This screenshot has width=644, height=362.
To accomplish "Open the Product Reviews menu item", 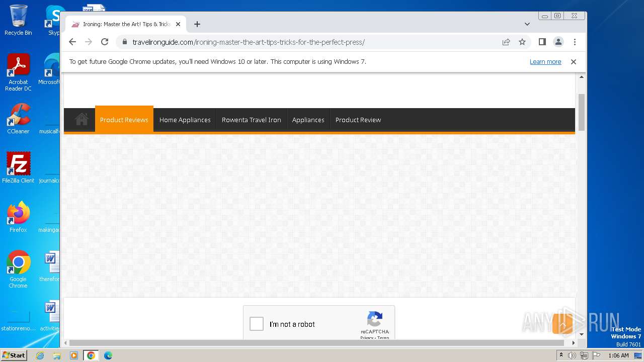I will pyautogui.click(x=124, y=120).
